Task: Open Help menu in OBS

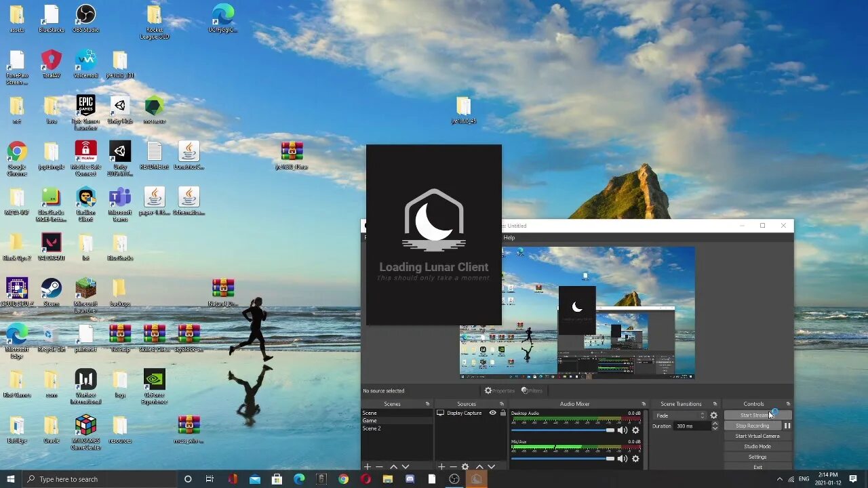Action: coord(509,238)
